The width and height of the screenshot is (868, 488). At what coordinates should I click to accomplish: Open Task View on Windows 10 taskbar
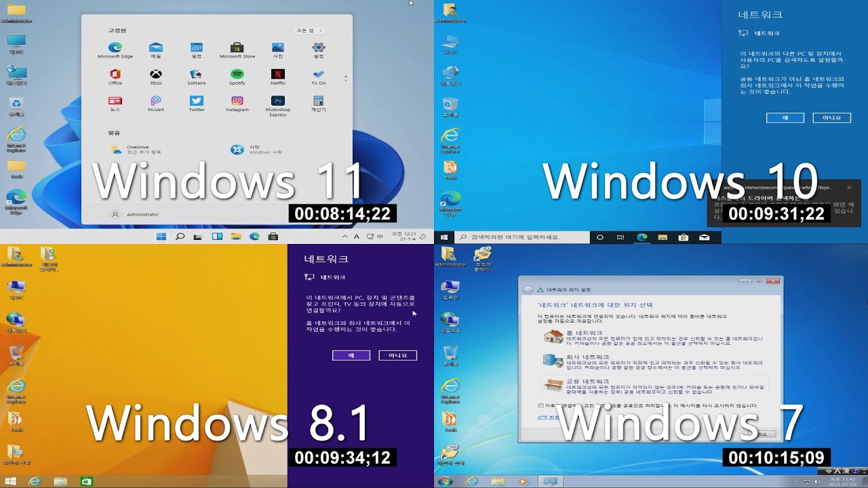[620, 237]
